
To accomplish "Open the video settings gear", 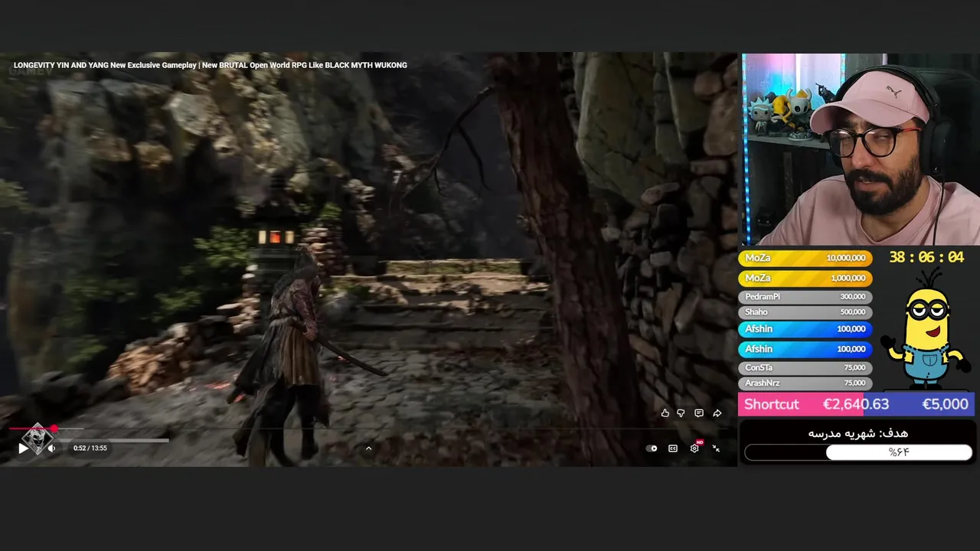I will pyautogui.click(x=694, y=448).
